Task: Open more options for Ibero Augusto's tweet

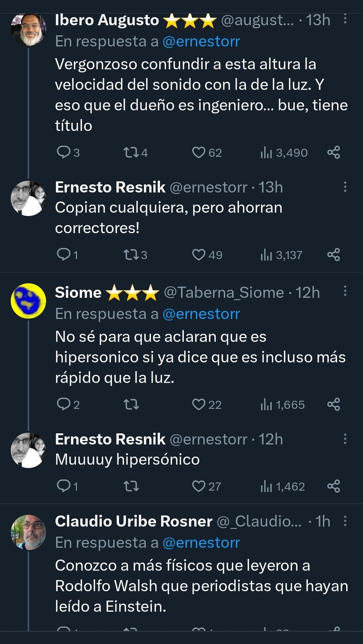Action: coord(345,19)
